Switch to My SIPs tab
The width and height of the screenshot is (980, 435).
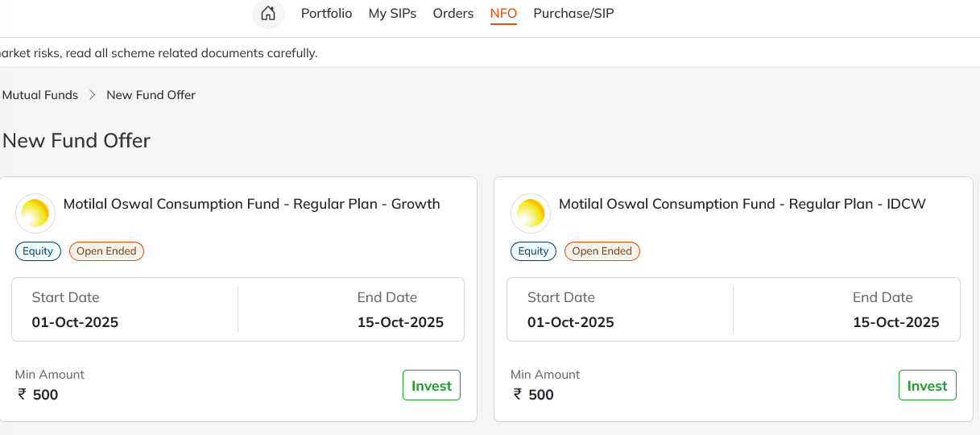click(x=392, y=14)
